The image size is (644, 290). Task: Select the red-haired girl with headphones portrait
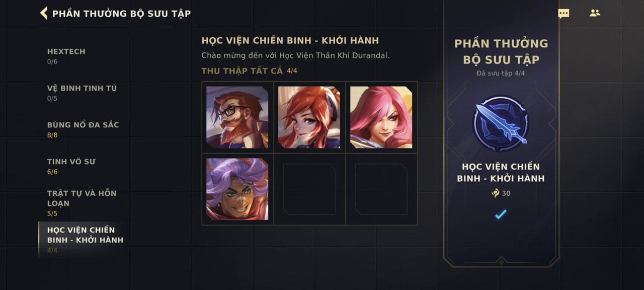tap(309, 117)
